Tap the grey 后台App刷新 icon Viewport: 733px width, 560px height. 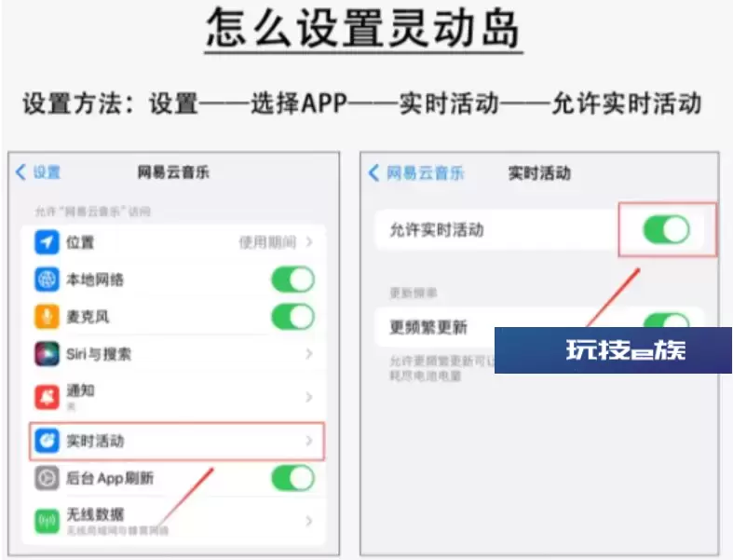click(x=47, y=478)
